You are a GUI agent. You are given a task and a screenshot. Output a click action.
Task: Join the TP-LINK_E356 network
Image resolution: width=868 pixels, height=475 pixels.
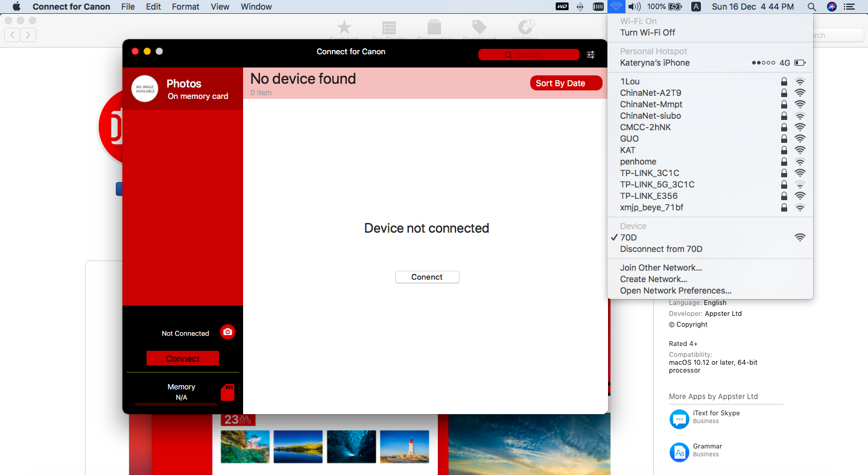pyautogui.click(x=710, y=196)
